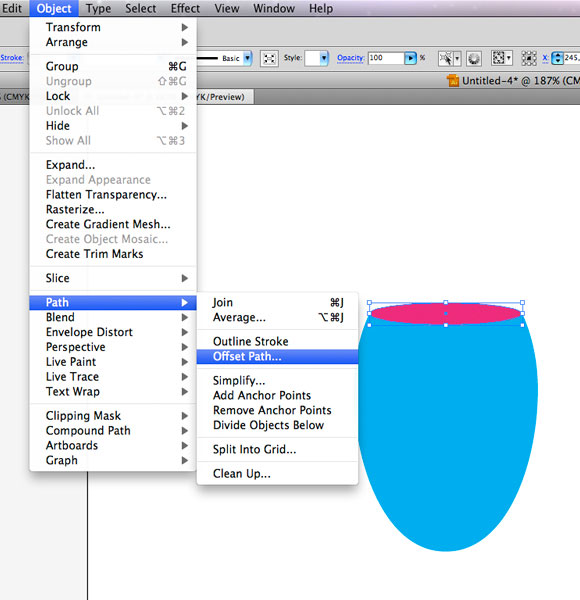Click the Opacity value field

pyautogui.click(x=386, y=58)
